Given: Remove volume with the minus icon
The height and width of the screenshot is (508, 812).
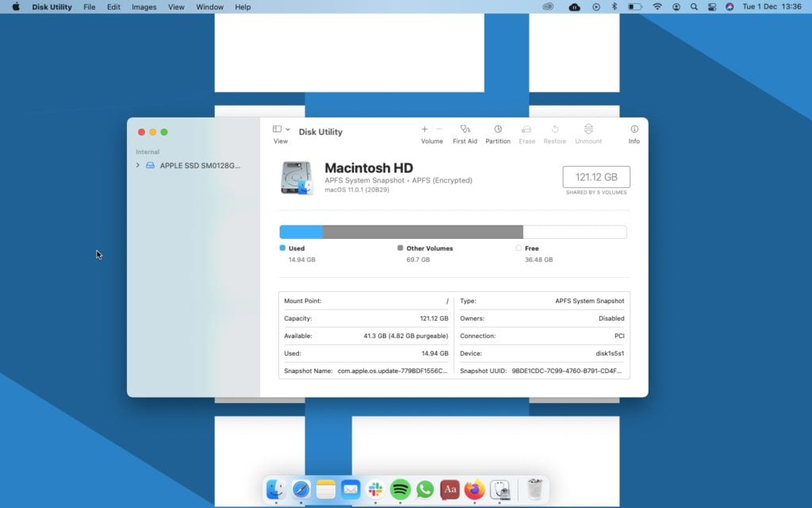Looking at the screenshot, I should 439,129.
